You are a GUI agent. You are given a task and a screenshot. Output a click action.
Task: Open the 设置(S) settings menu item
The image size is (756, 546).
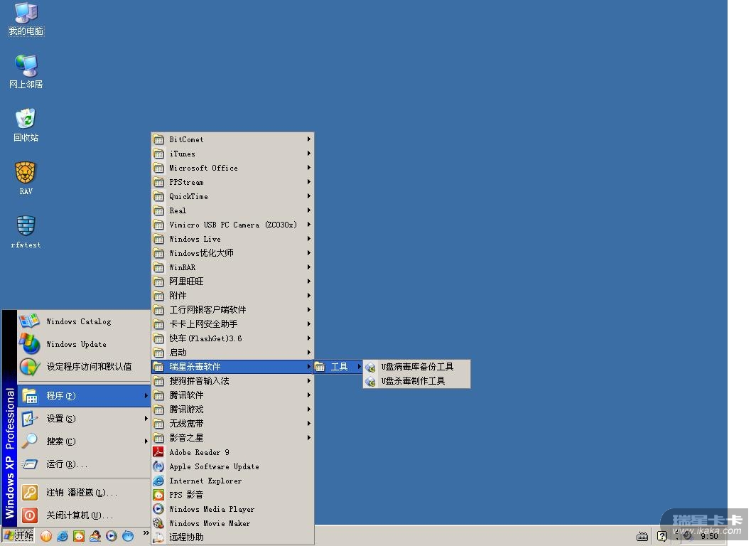point(84,418)
